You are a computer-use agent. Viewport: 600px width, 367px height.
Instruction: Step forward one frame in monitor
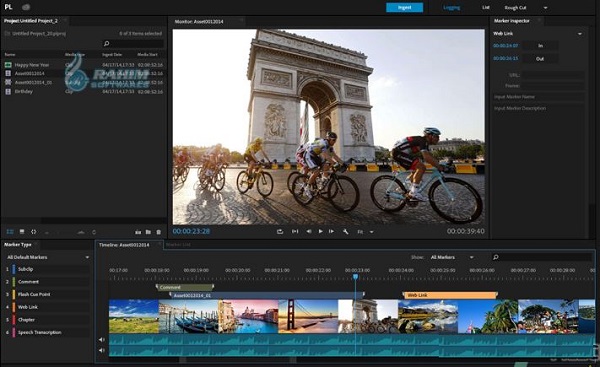(331, 232)
